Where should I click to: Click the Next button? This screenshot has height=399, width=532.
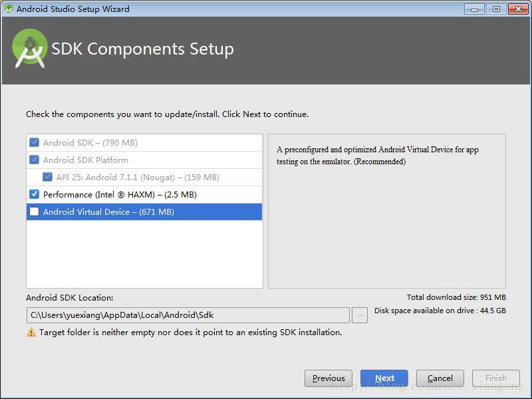click(x=384, y=378)
